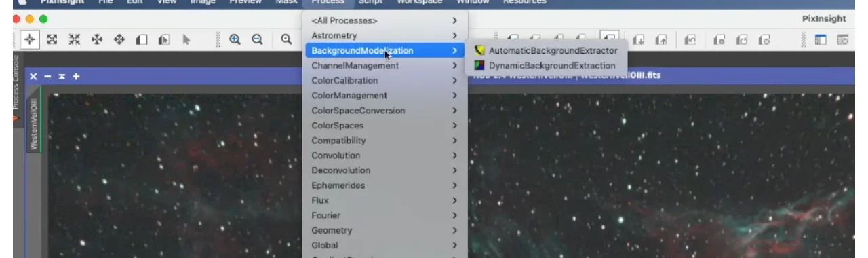Expand the Ephemerides submenu arrow
The height and width of the screenshot is (258, 868).
(454, 185)
